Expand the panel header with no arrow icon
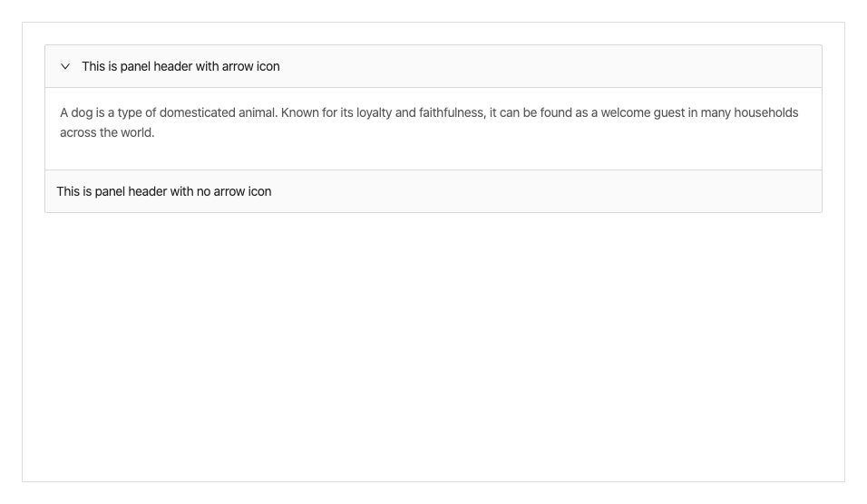The height and width of the screenshot is (504, 867). click(163, 191)
